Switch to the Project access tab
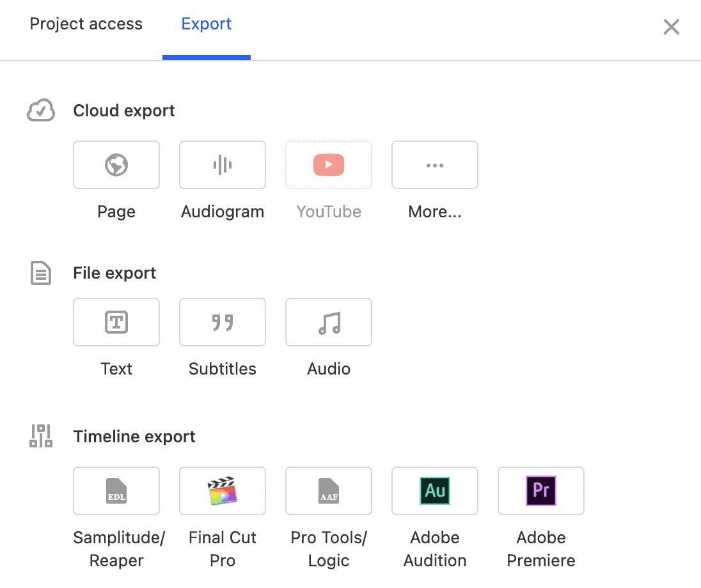This screenshot has height=588, width=701. coord(86,24)
